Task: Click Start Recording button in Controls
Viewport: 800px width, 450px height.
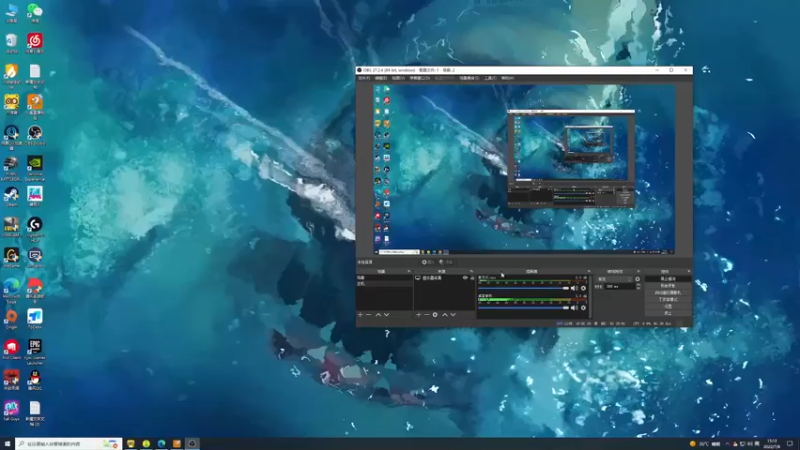Action: point(668,286)
